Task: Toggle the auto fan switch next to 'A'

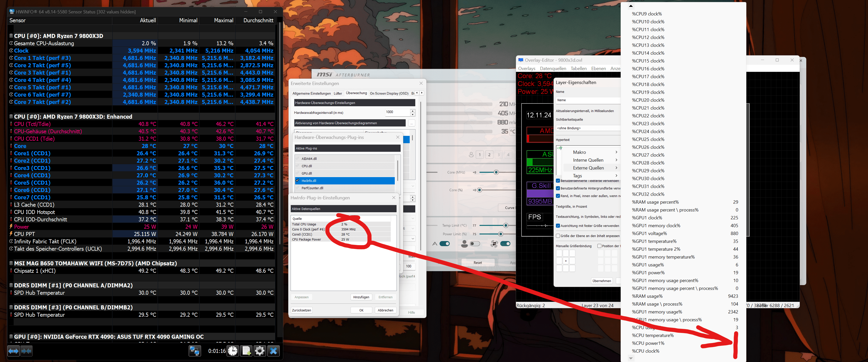Action: coord(445,244)
